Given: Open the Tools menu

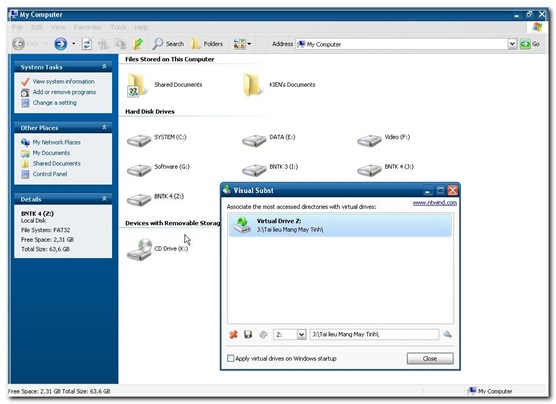Looking at the screenshot, I should click(118, 27).
